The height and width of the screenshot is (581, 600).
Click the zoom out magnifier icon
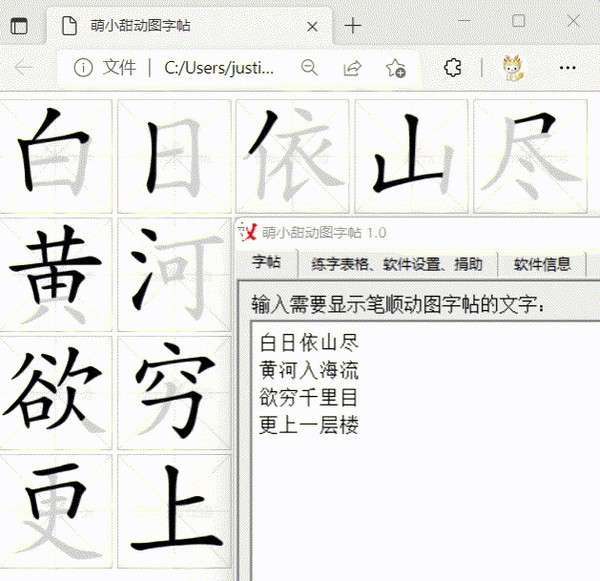pyautogui.click(x=309, y=68)
